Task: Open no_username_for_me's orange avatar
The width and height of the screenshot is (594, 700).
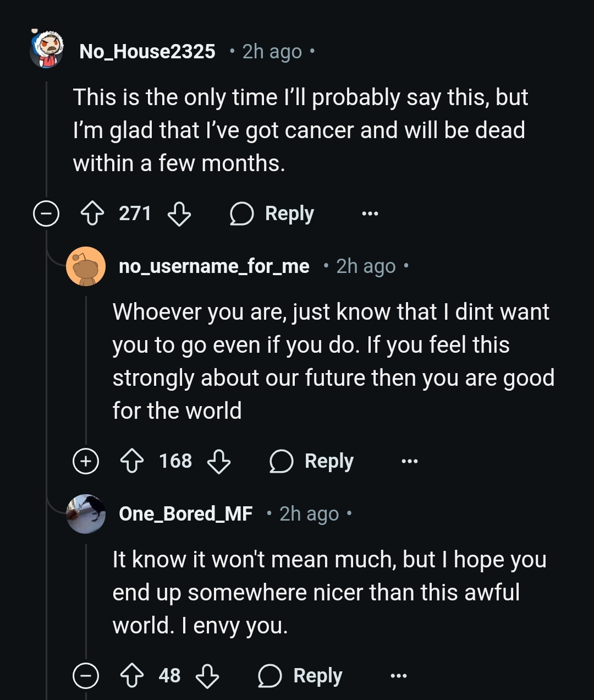Action: click(x=86, y=266)
